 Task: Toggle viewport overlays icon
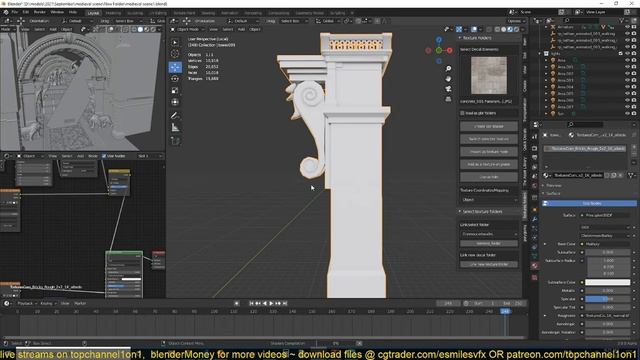coord(474,29)
